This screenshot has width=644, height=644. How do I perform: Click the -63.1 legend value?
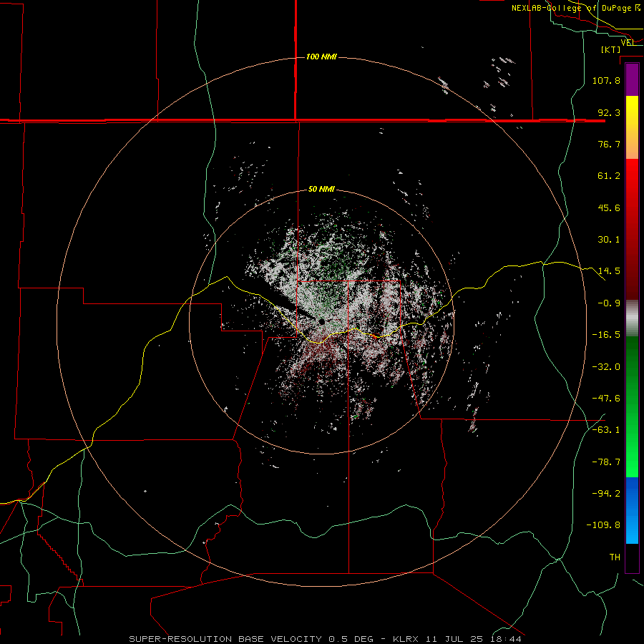tap(606, 430)
